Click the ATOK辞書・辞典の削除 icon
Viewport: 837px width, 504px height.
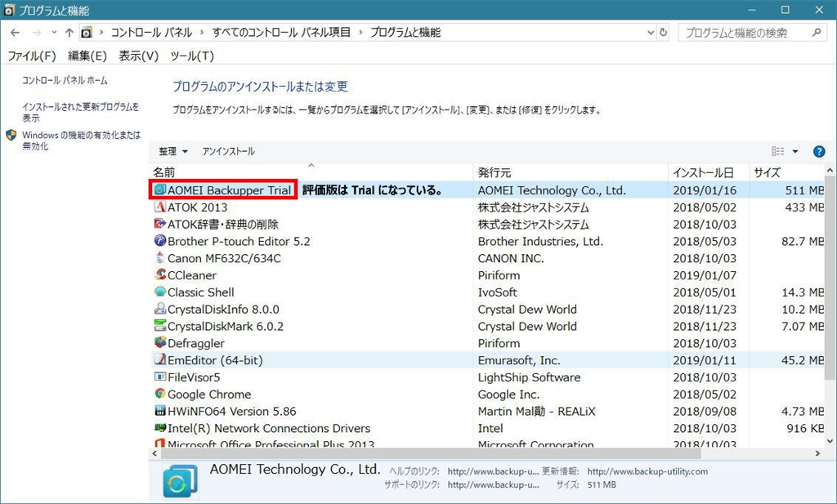point(159,224)
